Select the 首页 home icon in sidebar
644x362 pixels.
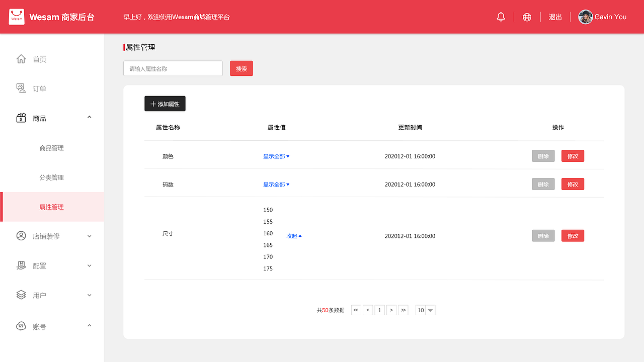21,59
